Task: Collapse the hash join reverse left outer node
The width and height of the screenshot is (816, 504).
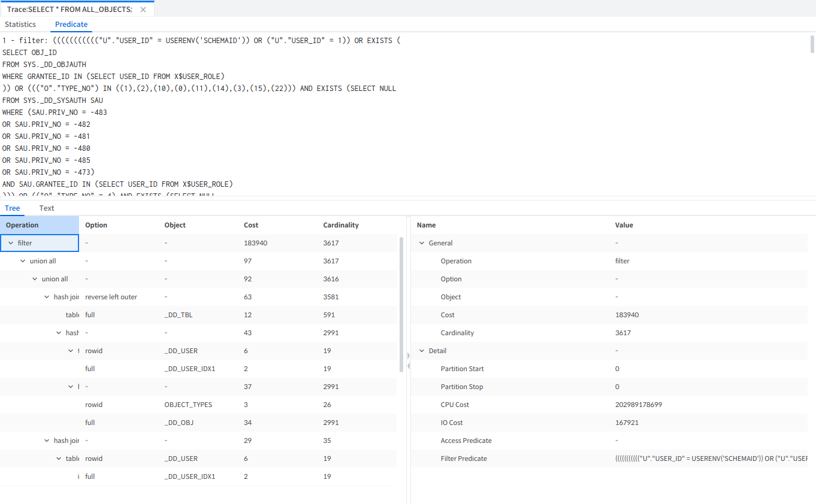Action: [x=47, y=297]
